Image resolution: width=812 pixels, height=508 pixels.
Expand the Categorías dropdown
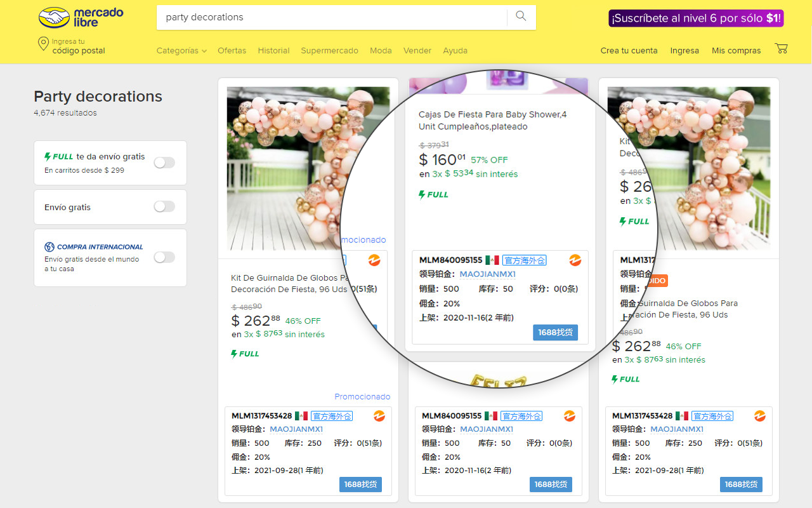click(181, 51)
